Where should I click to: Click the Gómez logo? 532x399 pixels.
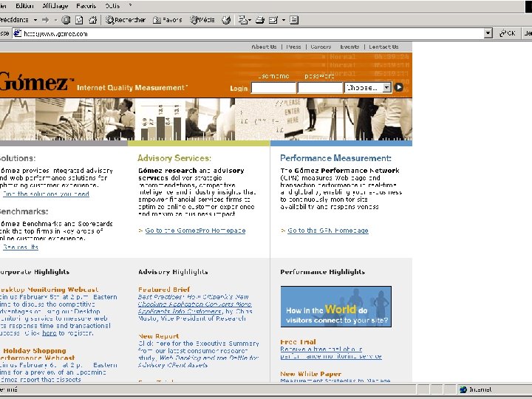[x=36, y=82]
